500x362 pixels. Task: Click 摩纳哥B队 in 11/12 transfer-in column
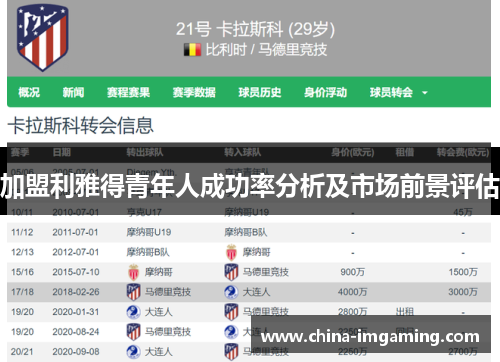click(246, 232)
